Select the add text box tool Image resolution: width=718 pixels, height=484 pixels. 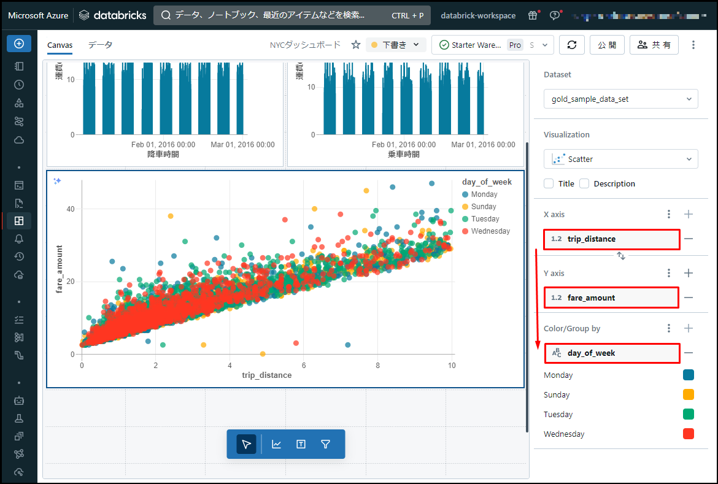click(301, 444)
